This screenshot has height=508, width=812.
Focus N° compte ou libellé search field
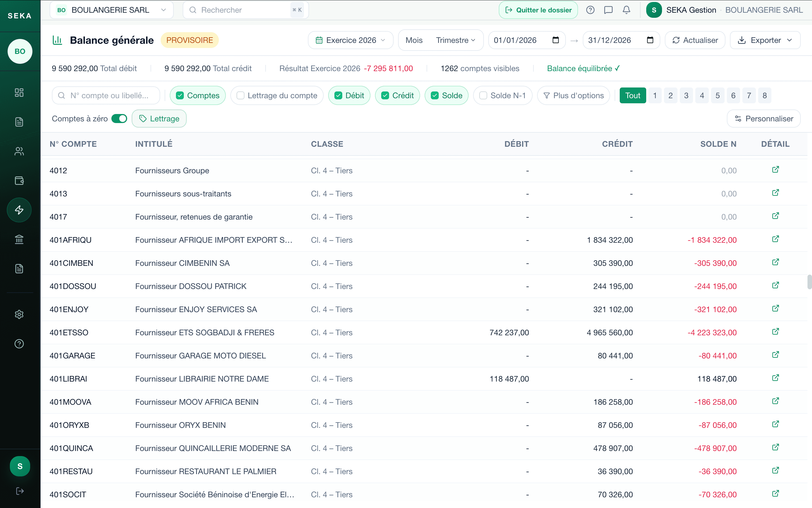(x=106, y=96)
